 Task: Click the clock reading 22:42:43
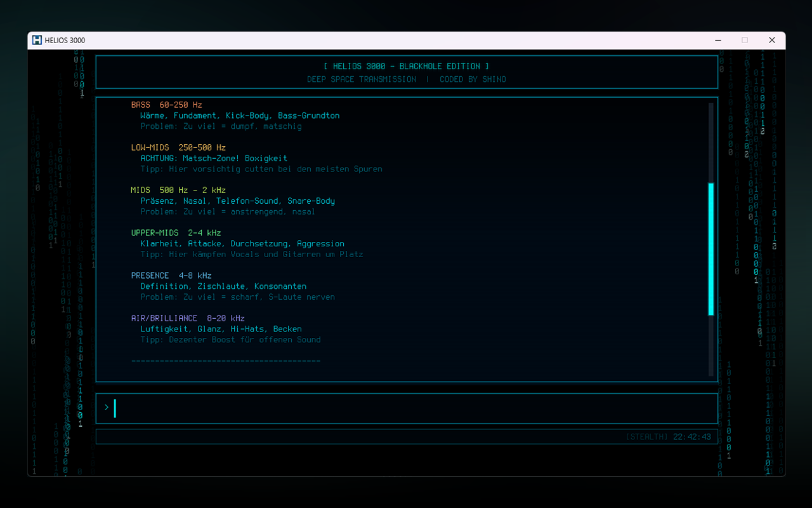[691, 436]
